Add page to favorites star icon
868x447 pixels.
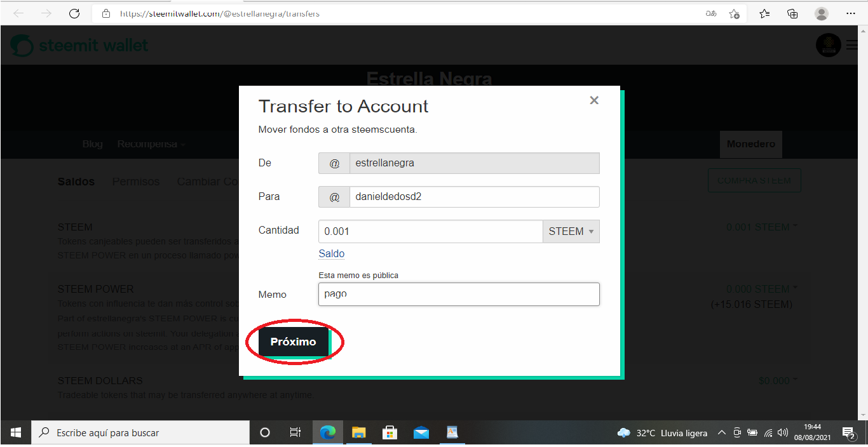734,13
